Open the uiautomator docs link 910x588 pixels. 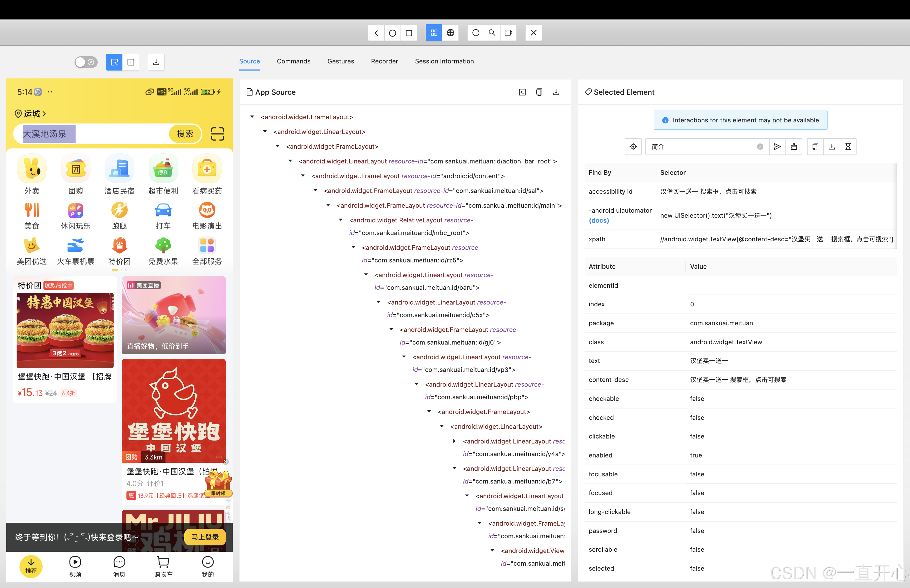pyautogui.click(x=599, y=220)
